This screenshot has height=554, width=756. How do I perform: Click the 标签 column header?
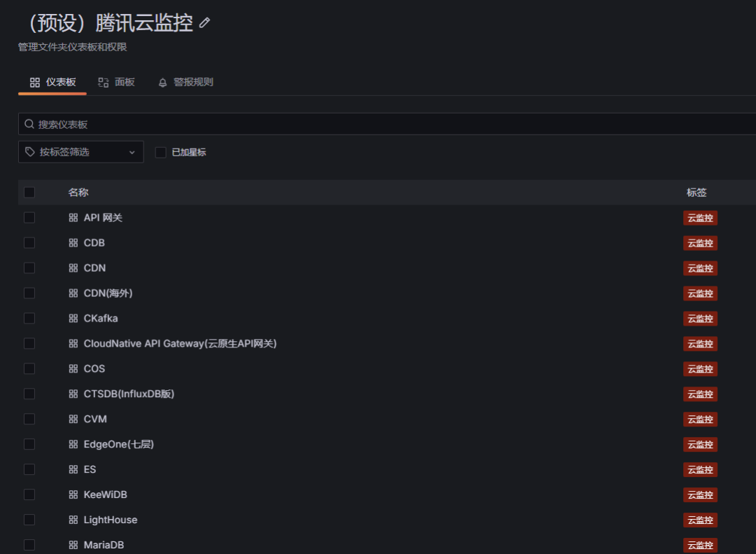pyautogui.click(x=696, y=193)
